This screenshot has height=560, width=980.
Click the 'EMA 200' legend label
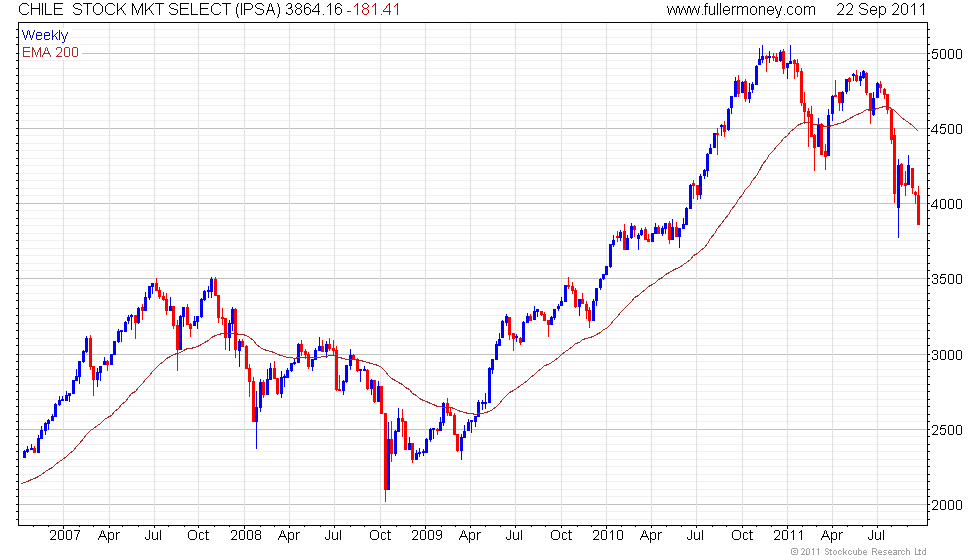50,52
